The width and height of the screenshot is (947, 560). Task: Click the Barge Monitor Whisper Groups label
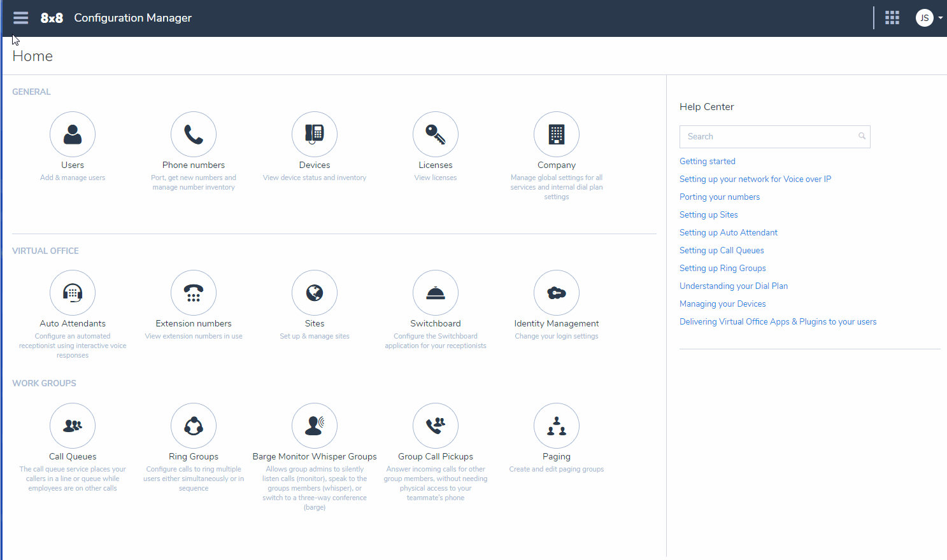(x=315, y=456)
